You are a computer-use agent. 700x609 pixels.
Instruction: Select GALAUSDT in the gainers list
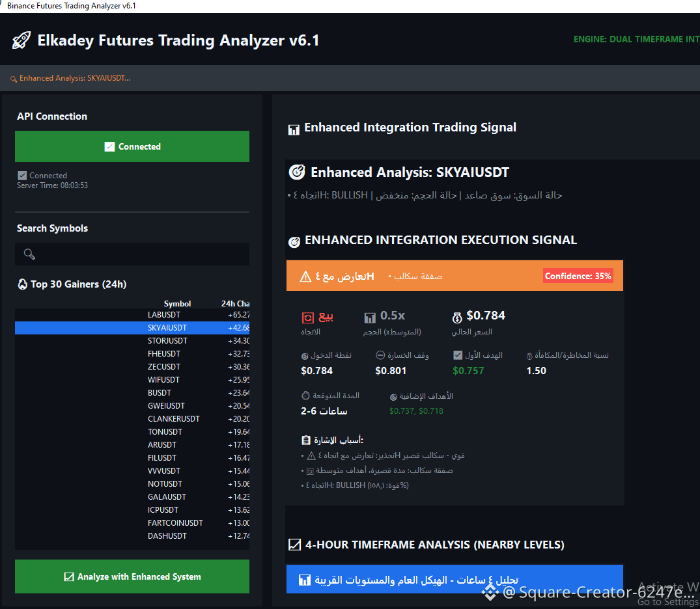click(x=132, y=496)
